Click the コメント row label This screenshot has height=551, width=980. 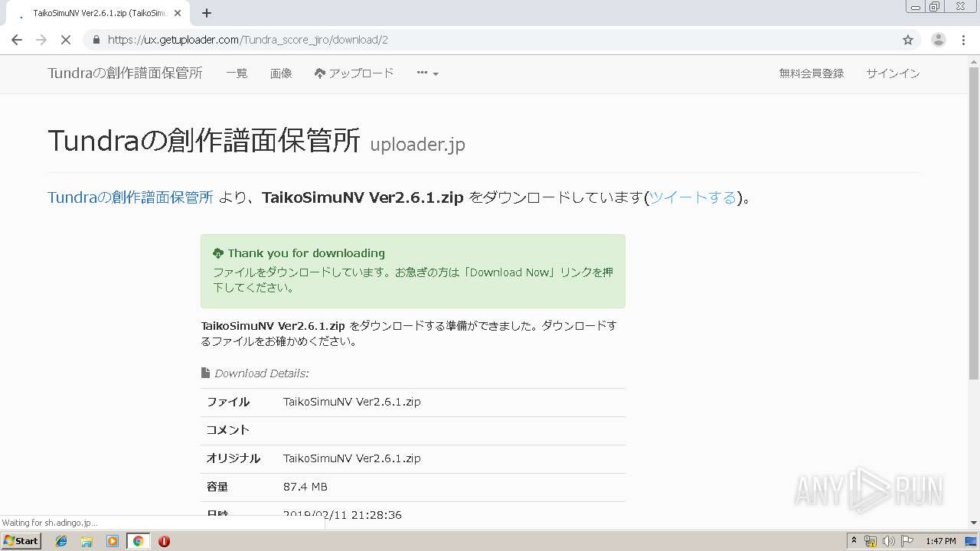click(x=228, y=430)
